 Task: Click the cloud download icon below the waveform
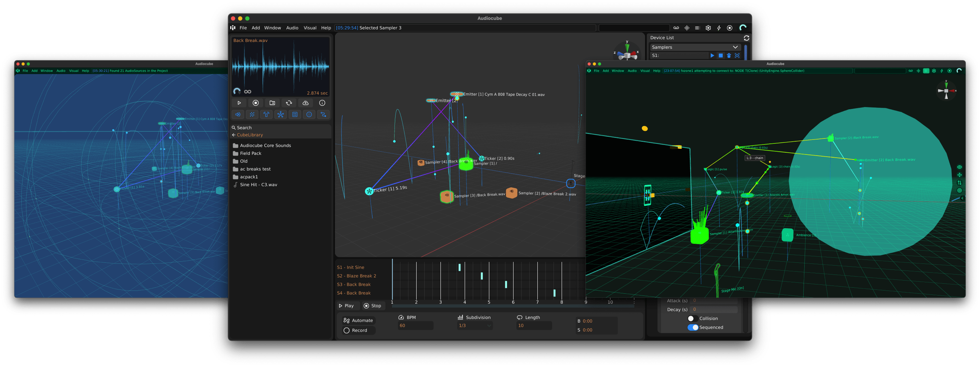pyautogui.click(x=306, y=103)
